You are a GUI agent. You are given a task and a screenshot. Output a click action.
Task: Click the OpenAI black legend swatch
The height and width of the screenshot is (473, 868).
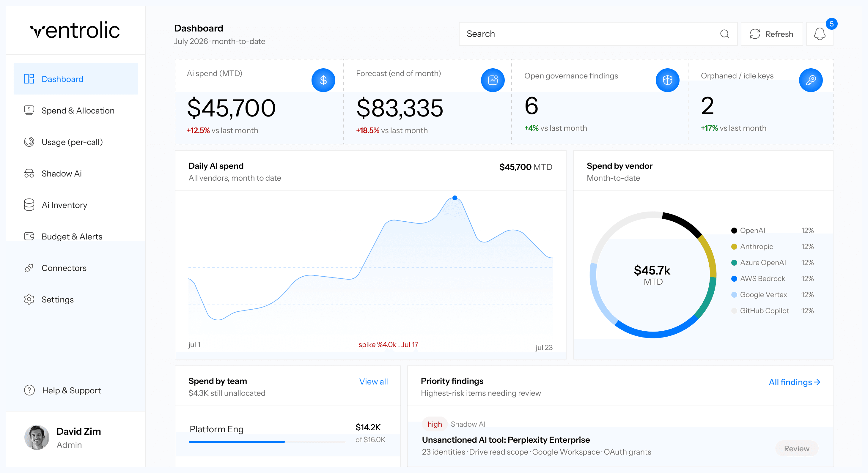[734, 231]
